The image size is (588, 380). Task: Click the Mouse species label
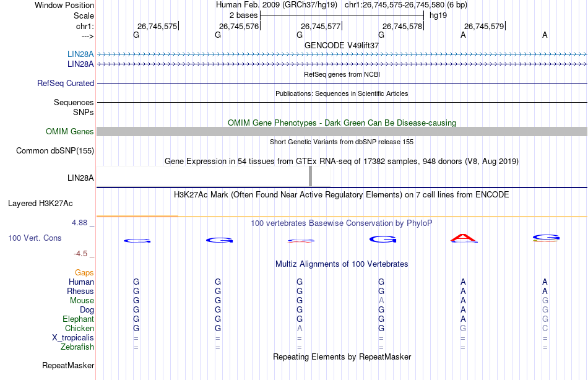pyautogui.click(x=82, y=301)
